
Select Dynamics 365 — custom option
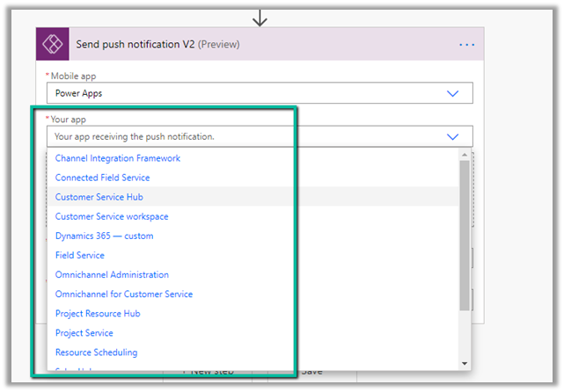(104, 236)
